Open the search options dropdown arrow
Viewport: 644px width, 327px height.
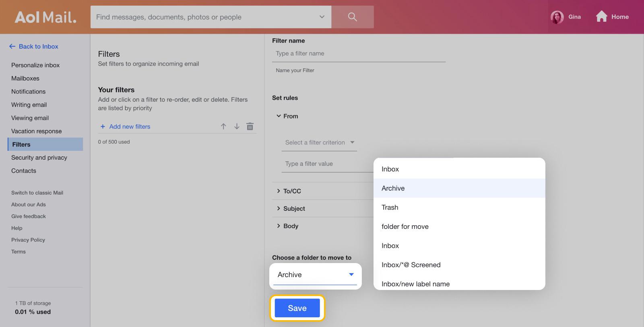322,17
